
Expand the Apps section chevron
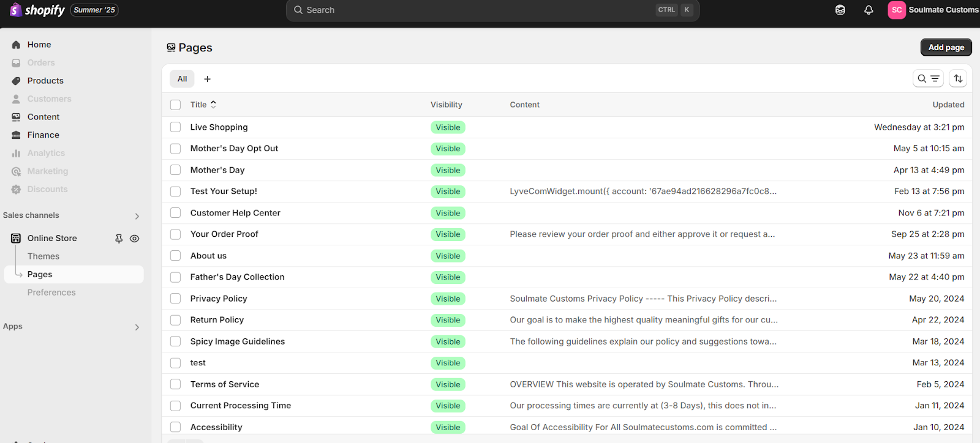click(137, 327)
